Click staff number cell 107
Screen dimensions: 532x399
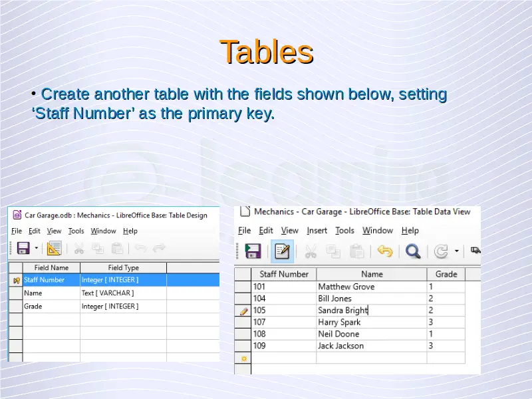[x=284, y=323]
